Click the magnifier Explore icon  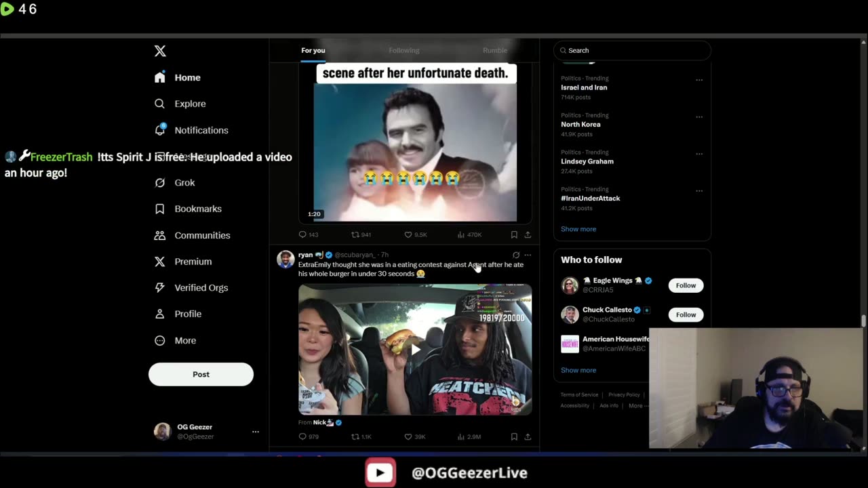point(160,104)
